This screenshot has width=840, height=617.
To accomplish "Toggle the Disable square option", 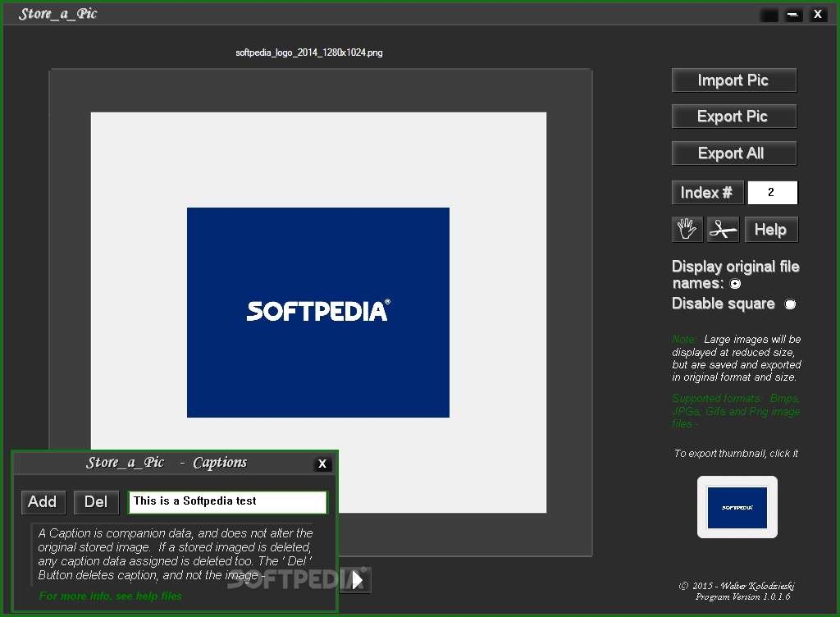I will point(790,304).
